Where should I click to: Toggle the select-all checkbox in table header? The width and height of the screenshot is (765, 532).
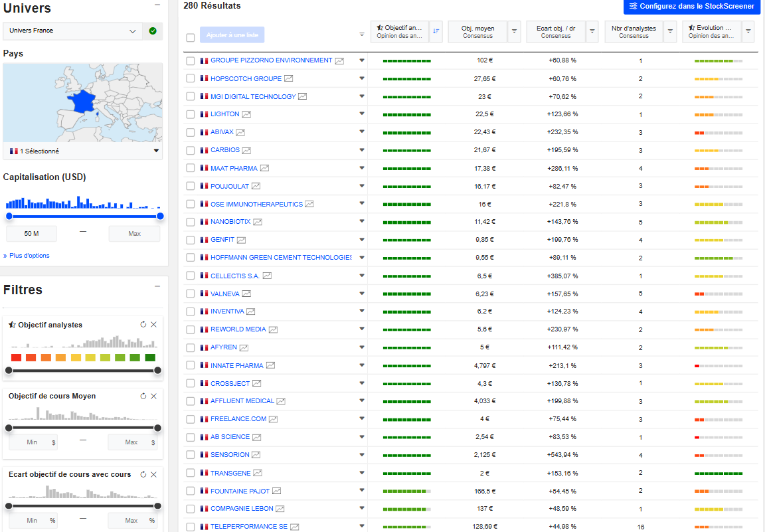(x=191, y=37)
